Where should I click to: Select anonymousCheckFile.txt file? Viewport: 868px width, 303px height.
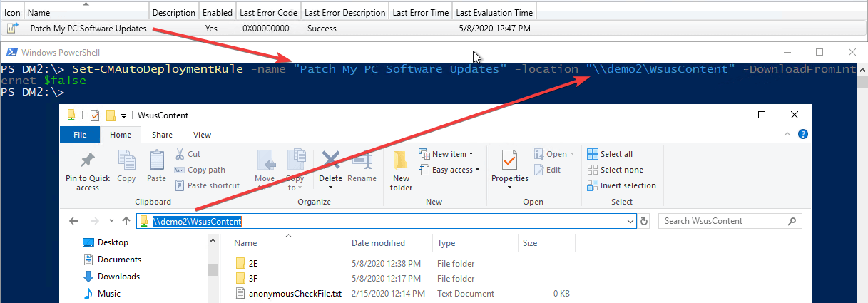[295, 294]
